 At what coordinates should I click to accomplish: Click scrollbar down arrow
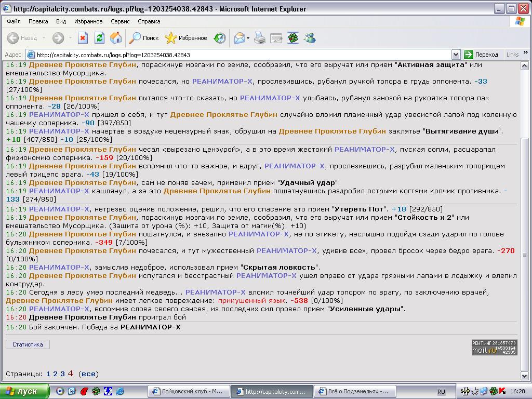[525, 376]
